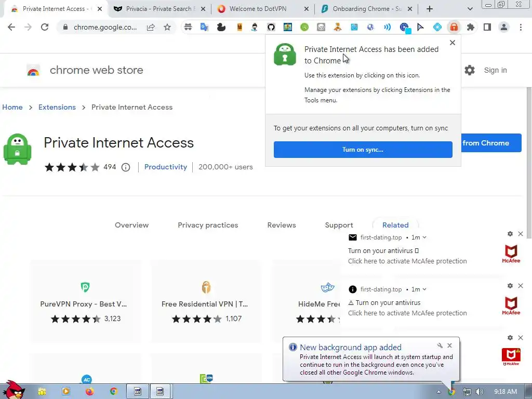This screenshot has height=399, width=532.
Task: Go to the Home breadcrumb link
Action: coord(12,107)
